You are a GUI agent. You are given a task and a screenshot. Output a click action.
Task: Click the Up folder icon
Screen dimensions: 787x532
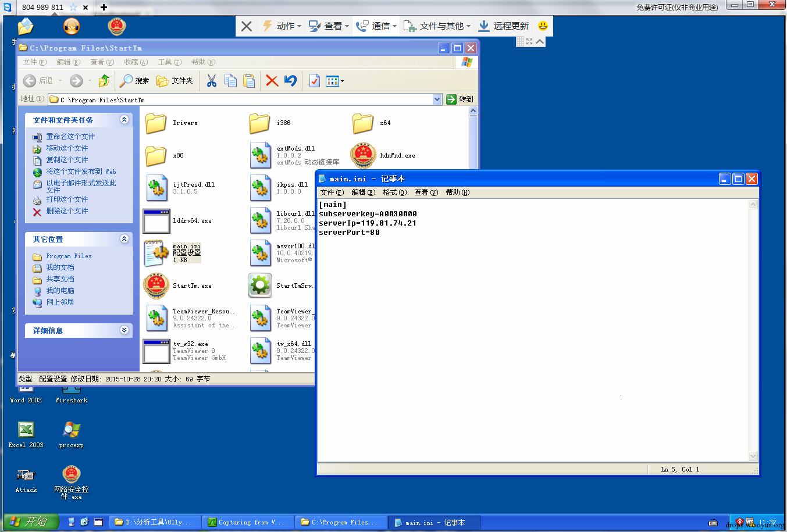point(104,81)
